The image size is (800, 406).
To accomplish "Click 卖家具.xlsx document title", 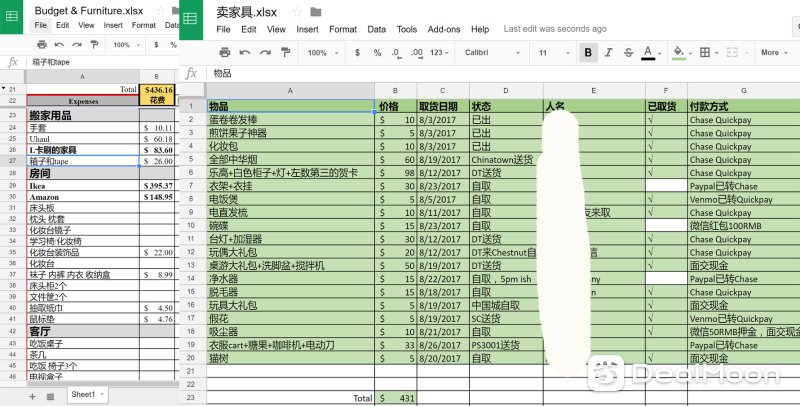I will (246, 12).
